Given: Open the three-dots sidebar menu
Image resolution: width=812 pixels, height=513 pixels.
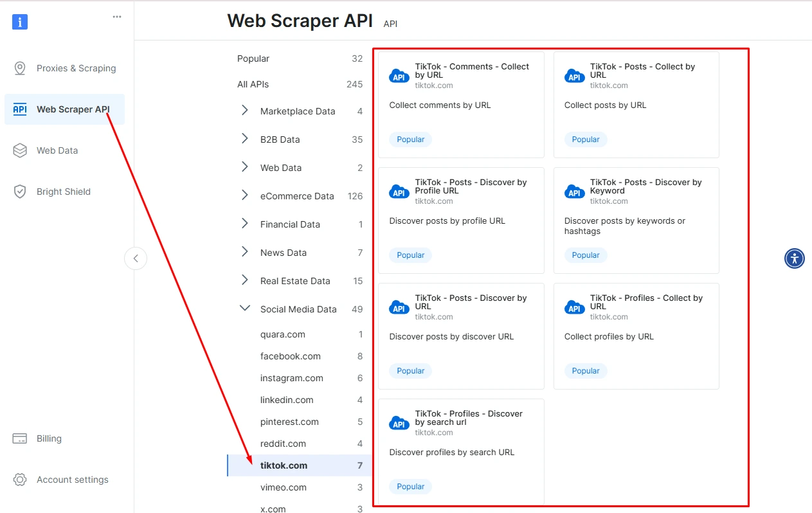Looking at the screenshot, I should (117, 17).
